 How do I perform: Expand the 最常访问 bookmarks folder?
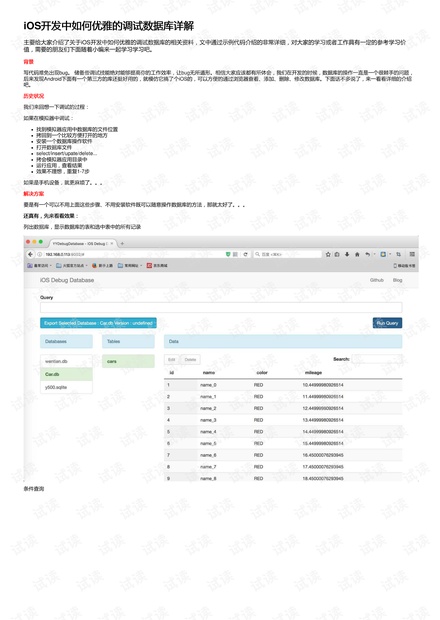40,265
